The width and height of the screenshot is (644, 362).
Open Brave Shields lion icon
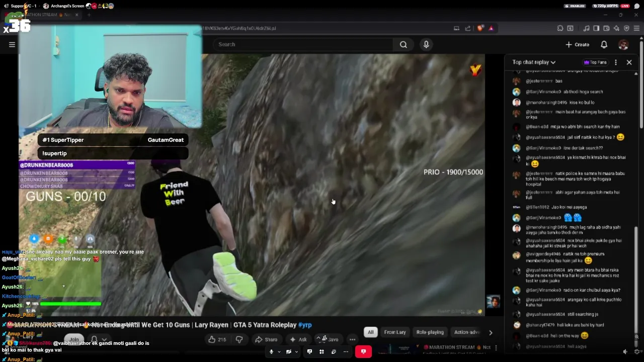click(480, 28)
